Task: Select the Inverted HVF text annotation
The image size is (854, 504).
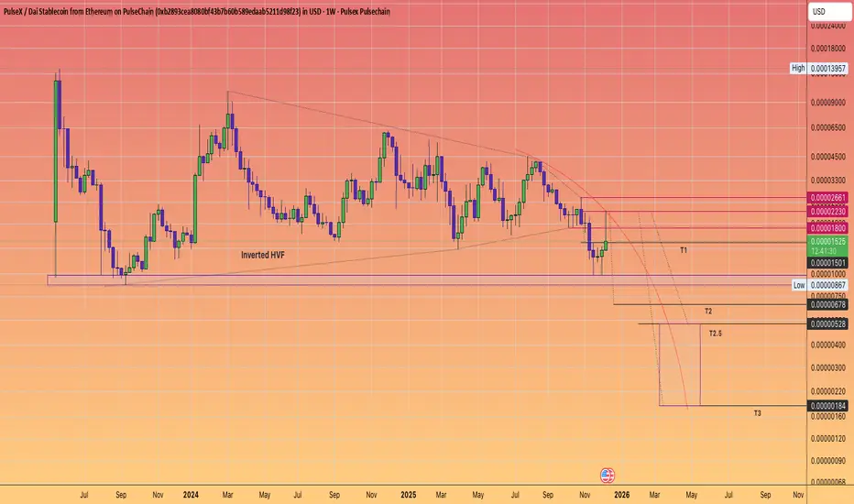Action: (x=262, y=255)
